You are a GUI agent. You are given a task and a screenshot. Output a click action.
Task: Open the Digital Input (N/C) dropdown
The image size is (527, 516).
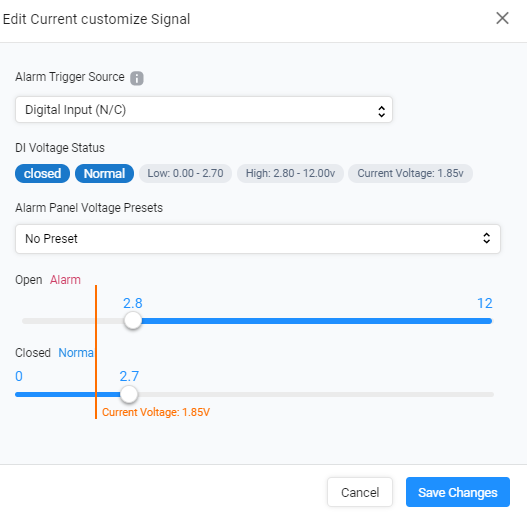tap(204, 110)
